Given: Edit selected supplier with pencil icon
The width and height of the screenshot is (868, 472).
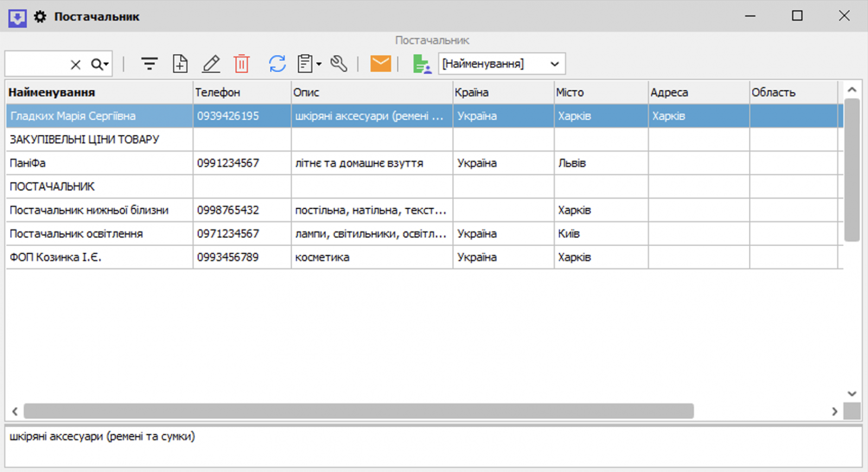Looking at the screenshot, I should click(211, 64).
